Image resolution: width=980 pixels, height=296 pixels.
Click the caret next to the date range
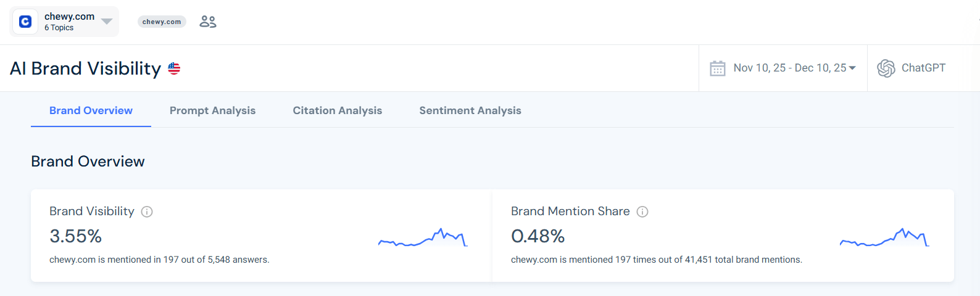point(852,68)
